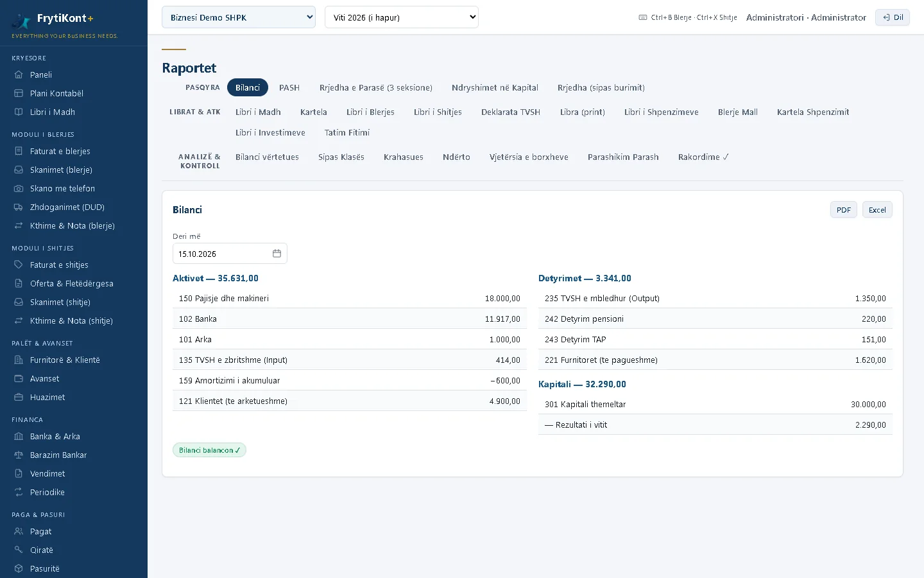
Task: Click the 301 Kapitali themeltar row
Action: [x=715, y=404]
